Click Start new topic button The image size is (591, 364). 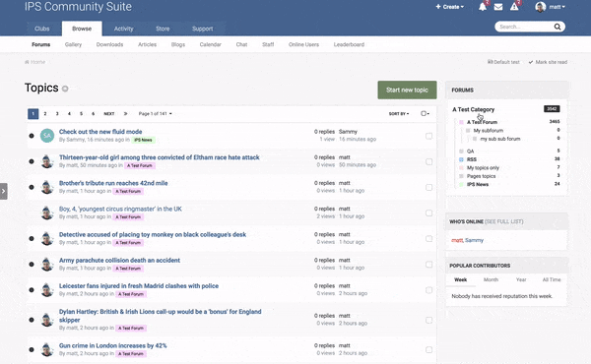click(x=407, y=90)
